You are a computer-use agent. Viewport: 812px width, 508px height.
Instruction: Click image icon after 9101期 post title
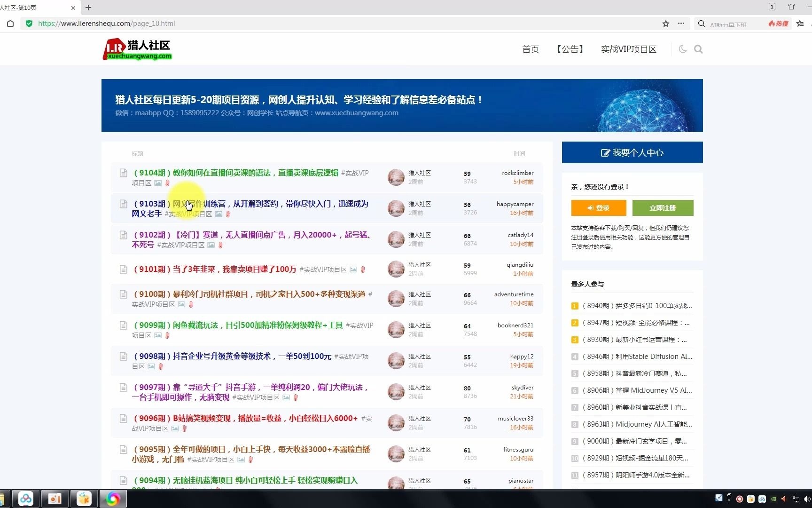[x=353, y=270]
